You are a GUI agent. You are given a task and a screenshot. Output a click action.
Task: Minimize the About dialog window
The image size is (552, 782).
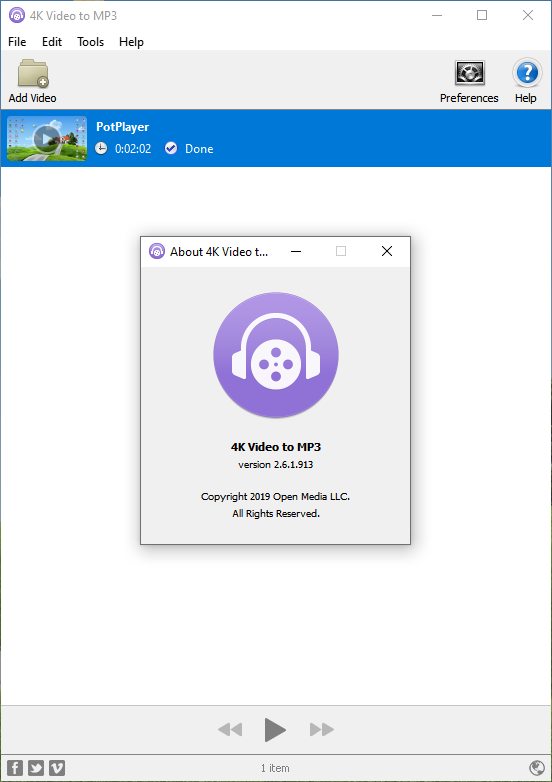[x=296, y=251]
